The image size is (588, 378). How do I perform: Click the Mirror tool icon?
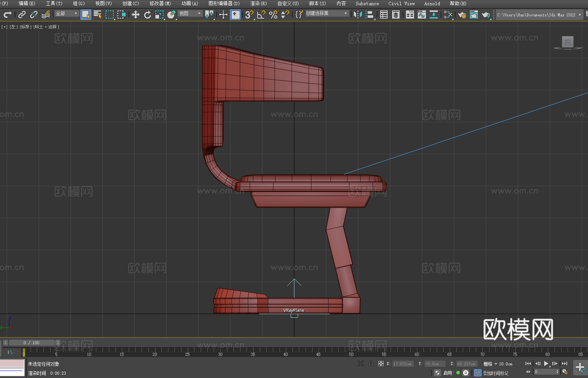click(358, 14)
